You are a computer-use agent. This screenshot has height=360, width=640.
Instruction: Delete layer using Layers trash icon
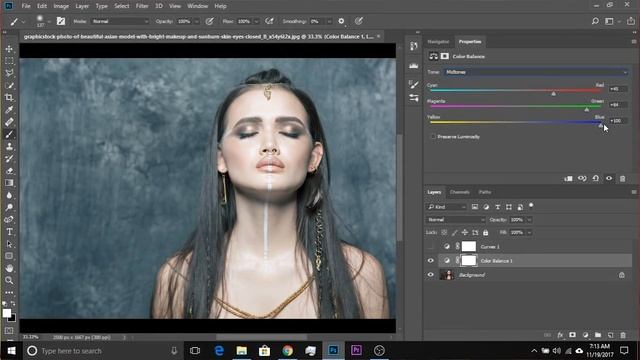coord(623,335)
